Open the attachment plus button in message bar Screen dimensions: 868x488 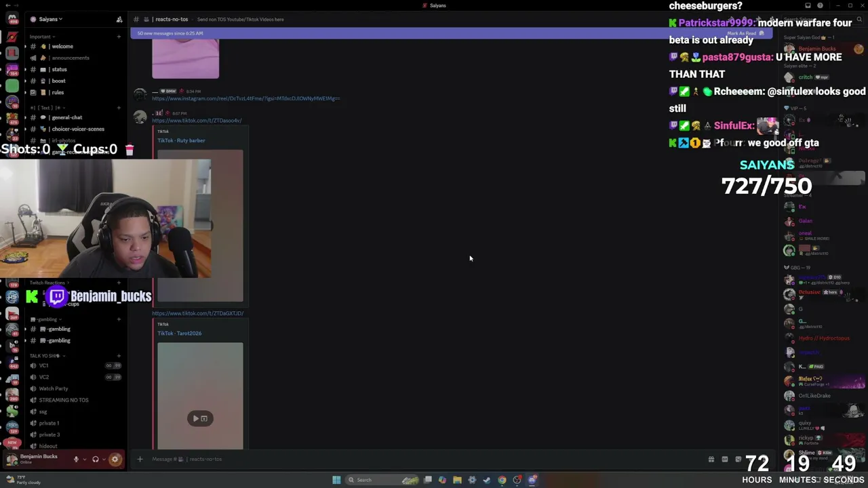[140, 459]
